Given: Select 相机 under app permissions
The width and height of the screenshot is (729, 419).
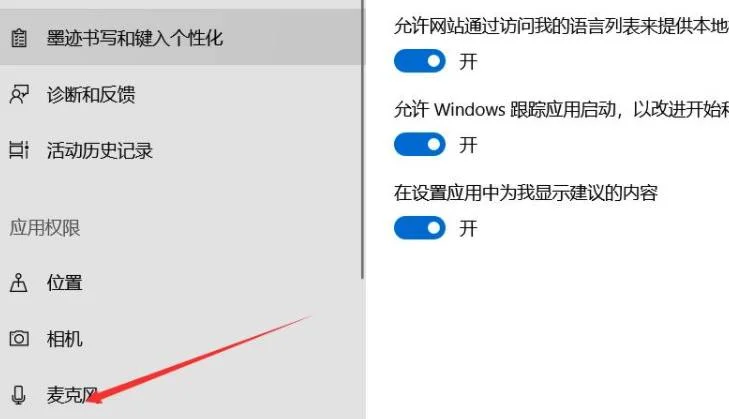Looking at the screenshot, I should (181, 339).
